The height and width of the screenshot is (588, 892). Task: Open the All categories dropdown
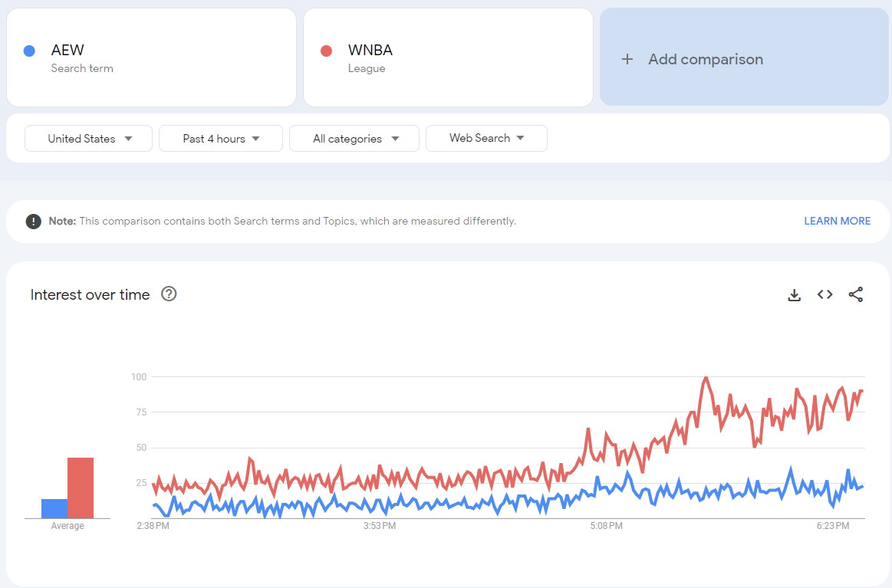[354, 139]
